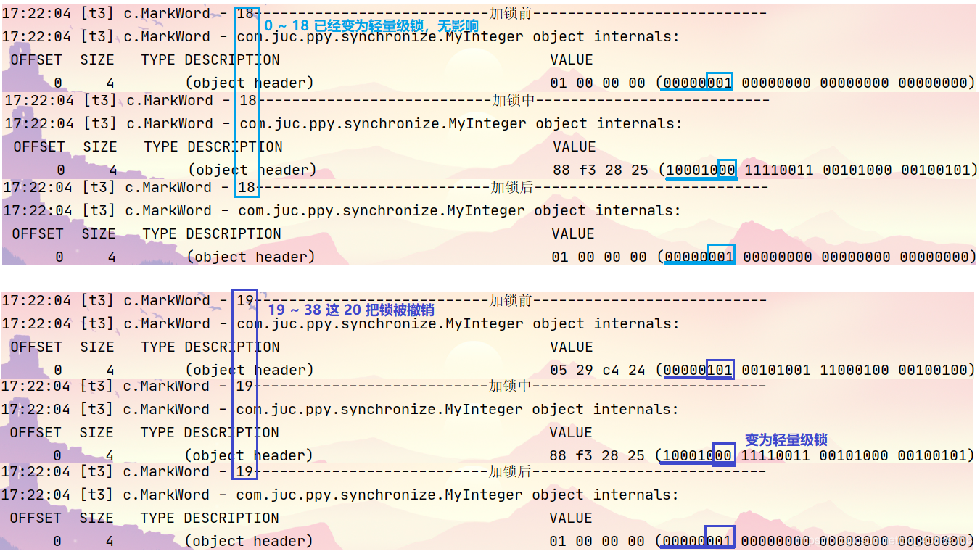Click offset value 0 in the 18 加锁后 row
980x554 pixels.
(x=59, y=257)
